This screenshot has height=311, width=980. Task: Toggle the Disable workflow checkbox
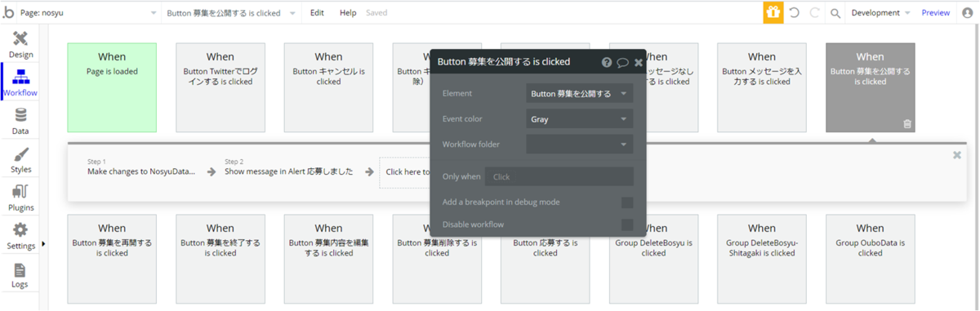tap(627, 224)
